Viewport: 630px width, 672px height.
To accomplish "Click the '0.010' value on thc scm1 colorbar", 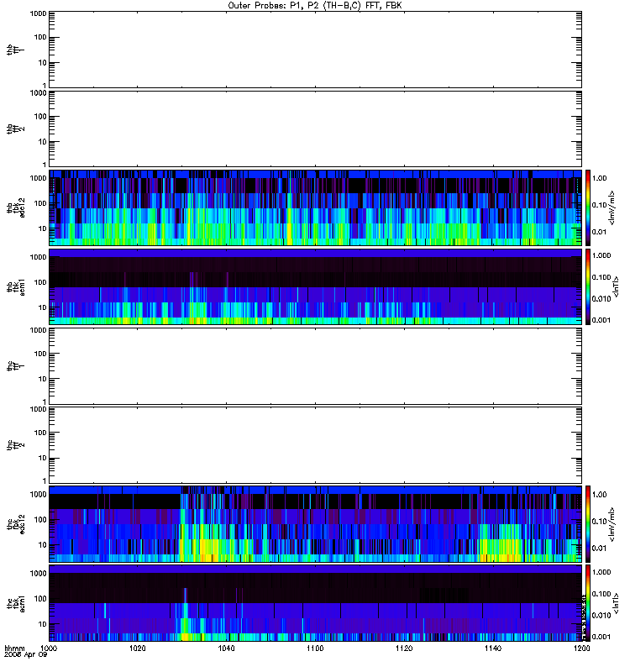I will pos(601,615).
